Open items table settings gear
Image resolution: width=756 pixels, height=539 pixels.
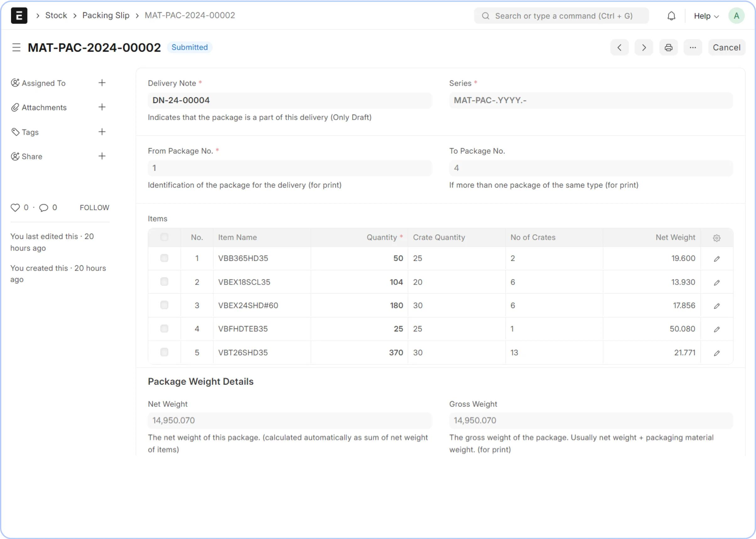coord(716,238)
